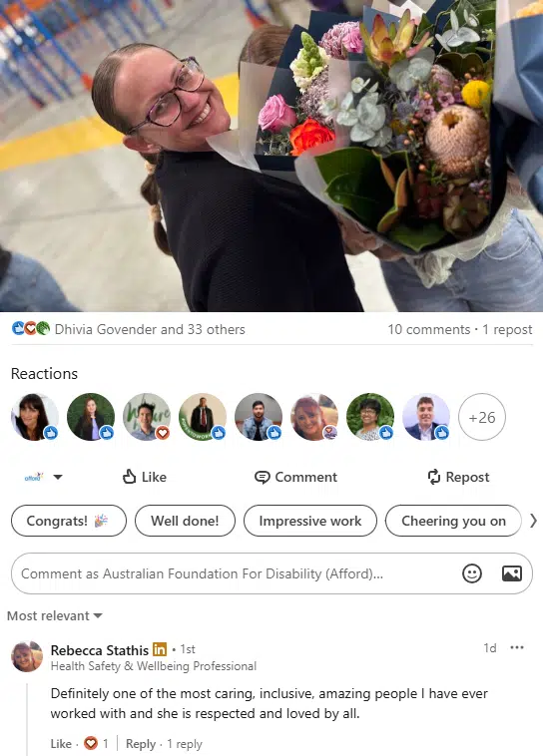This screenshot has height=756, width=543.
Task: Click the reaction emoji cluster beside Dhivia Govender
Action: (31, 328)
